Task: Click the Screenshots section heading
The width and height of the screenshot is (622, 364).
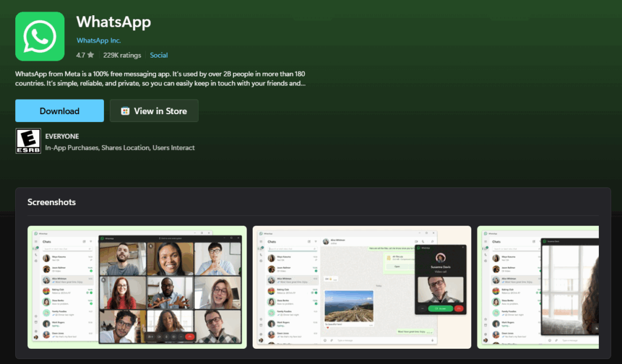Action: [x=52, y=202]
